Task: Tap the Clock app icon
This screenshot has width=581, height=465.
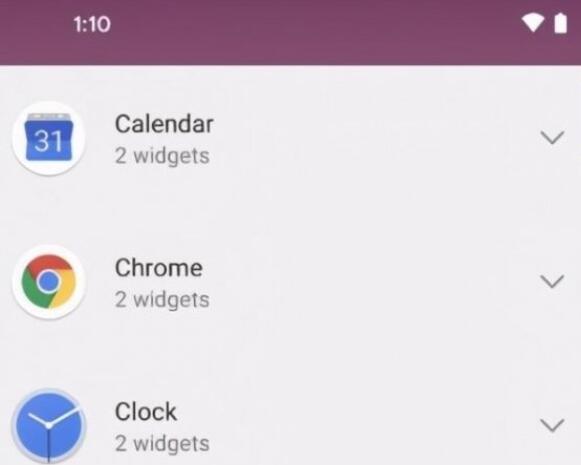Action: point(49,425)
